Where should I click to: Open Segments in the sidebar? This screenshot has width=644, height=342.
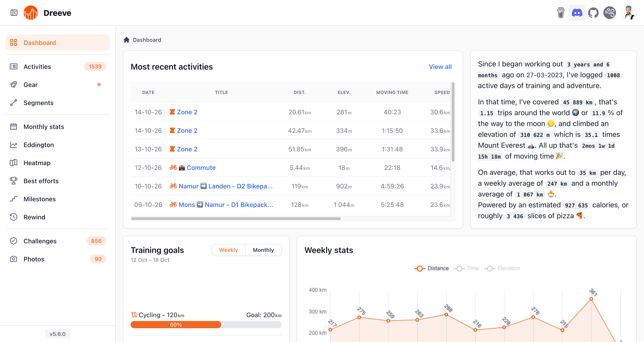click(57, 103)
